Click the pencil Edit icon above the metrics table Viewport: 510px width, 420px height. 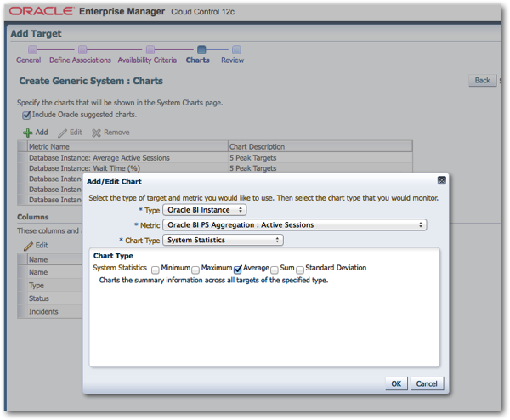(62, 133)
